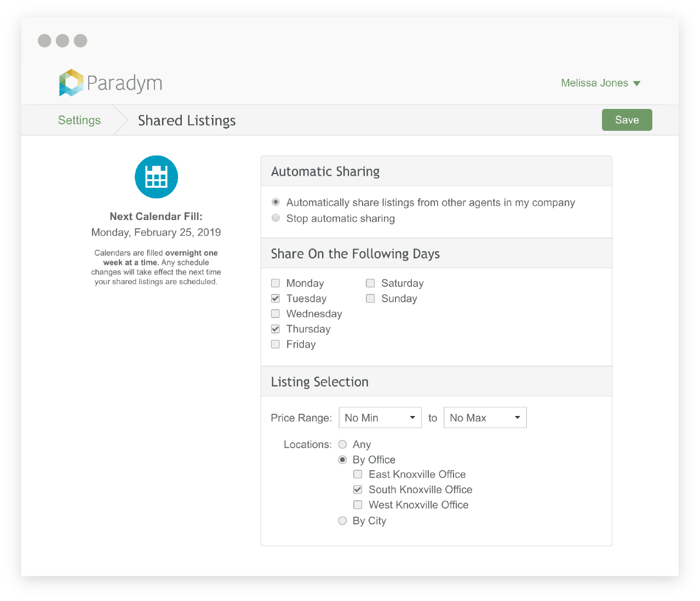Uncheck South Knoxville Office

358,489
